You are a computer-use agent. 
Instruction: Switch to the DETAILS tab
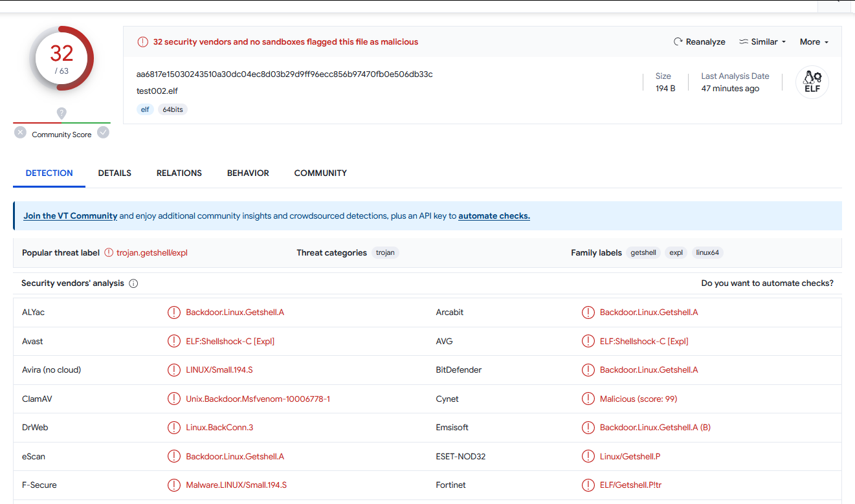(x=115, y=173)
